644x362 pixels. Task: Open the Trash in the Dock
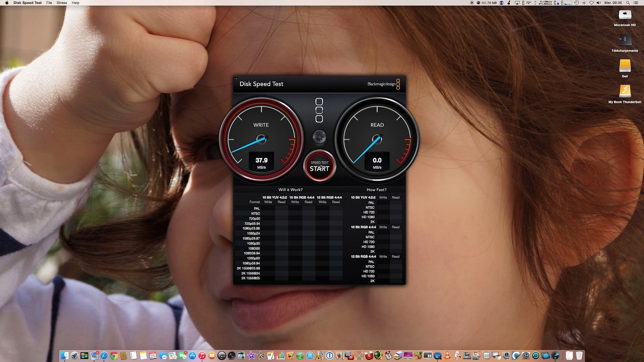(579, 356)
